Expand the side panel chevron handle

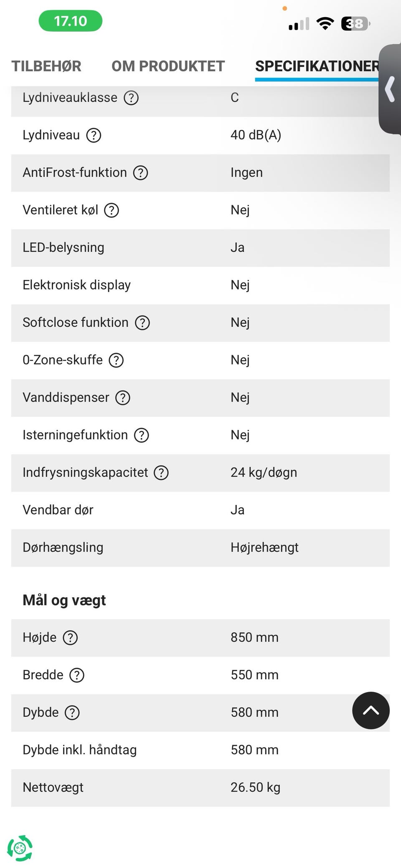pos(391,89)
